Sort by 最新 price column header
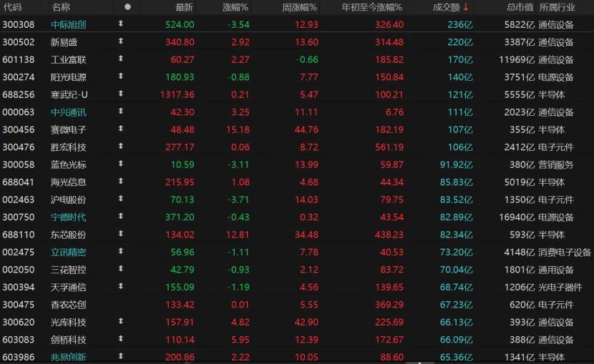594x364 pixels. coord(184,7)
